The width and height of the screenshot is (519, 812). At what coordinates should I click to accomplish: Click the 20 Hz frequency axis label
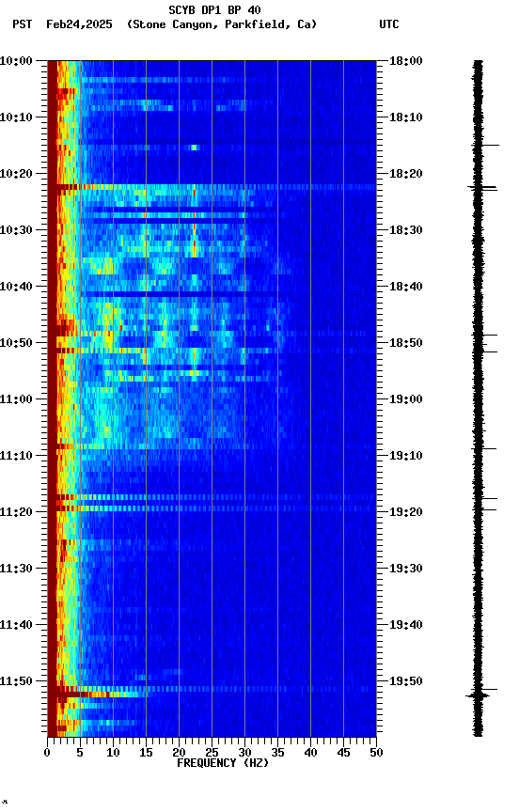(x=179, y=753)
